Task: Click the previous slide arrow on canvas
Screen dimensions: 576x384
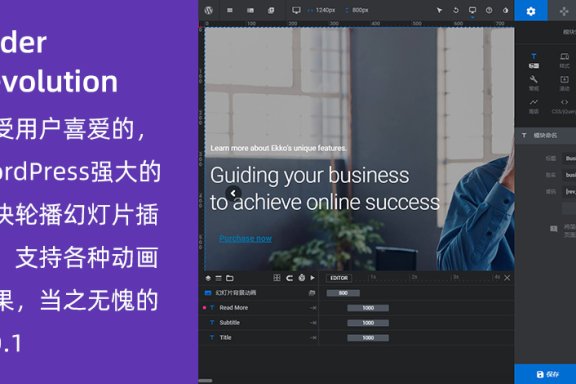Action: 233,193
